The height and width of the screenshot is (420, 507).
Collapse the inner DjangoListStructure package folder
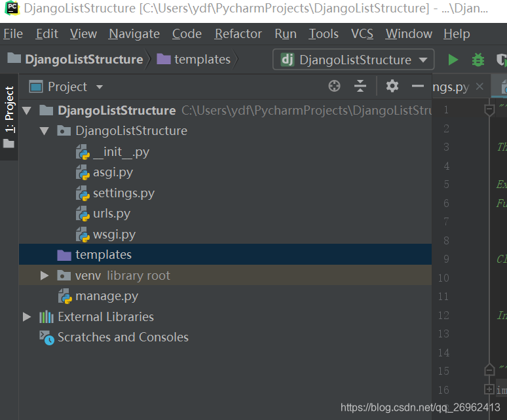[45, 131]
